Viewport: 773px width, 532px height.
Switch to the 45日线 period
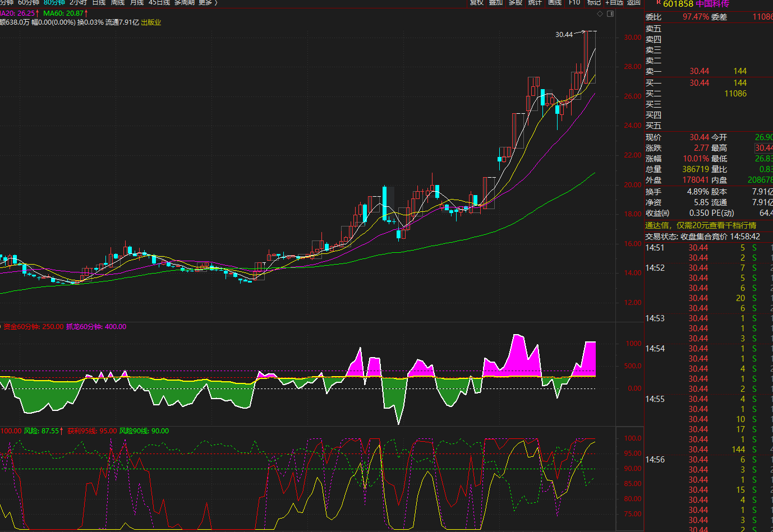[x=159, y=3]
